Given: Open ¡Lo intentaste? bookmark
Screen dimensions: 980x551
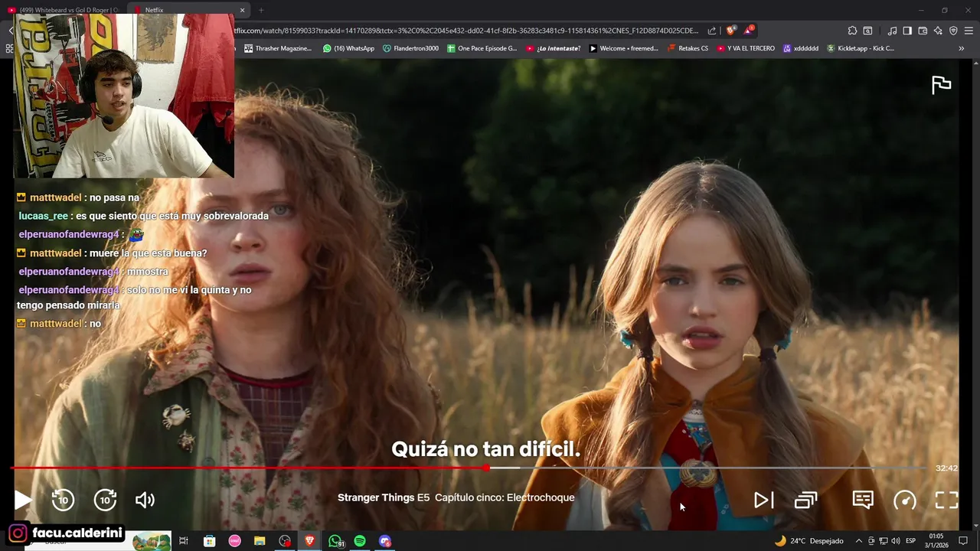Looking at the screenshot, I should click(x=553, y=48).
